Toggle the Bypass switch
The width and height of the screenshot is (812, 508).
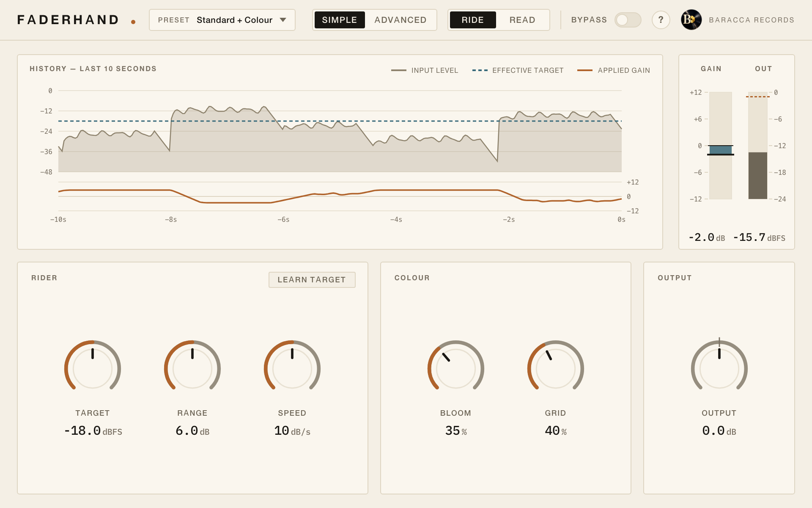tap(628, 20)
